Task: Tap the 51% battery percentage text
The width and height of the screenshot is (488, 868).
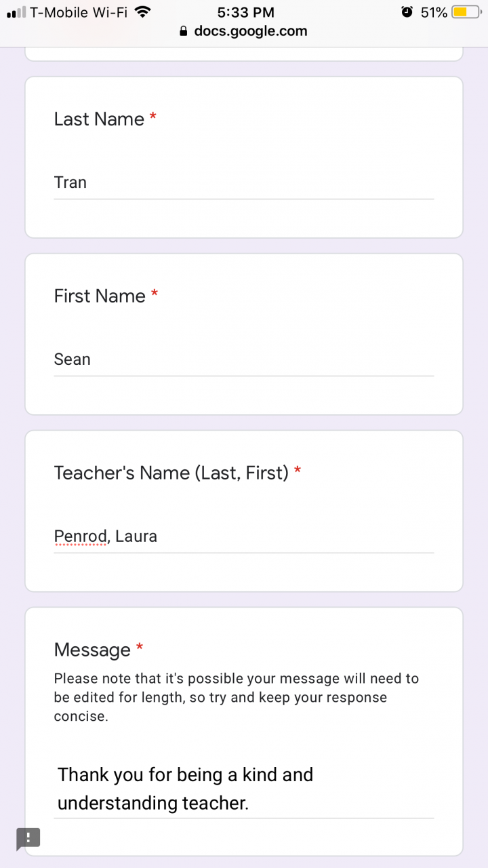Action: (x=434, y=12)
